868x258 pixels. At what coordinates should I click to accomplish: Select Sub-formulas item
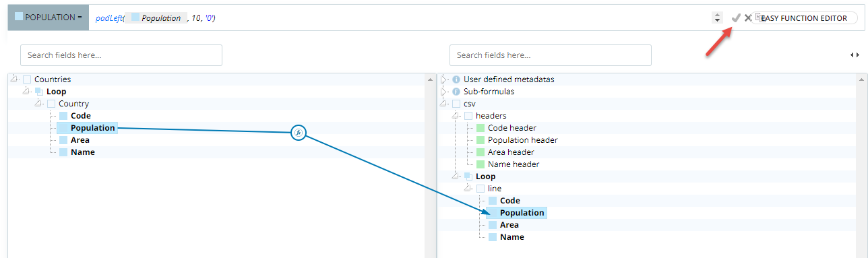490,92
